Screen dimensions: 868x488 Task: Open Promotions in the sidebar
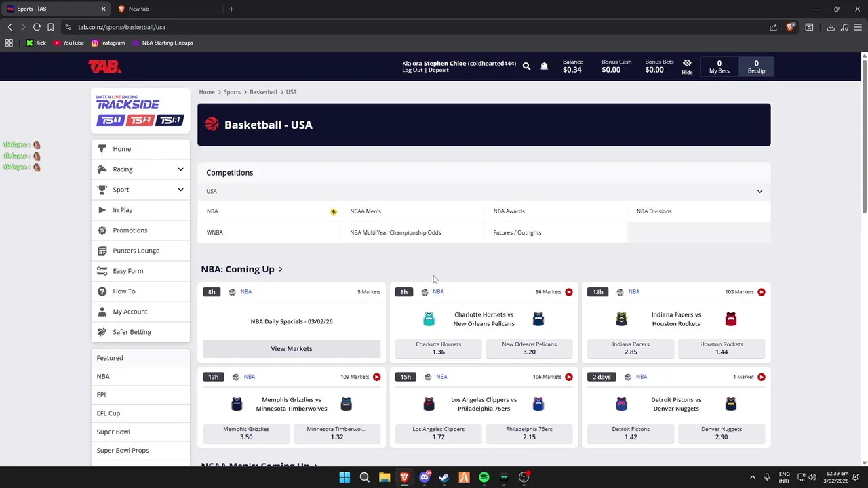tap(140, 230)
